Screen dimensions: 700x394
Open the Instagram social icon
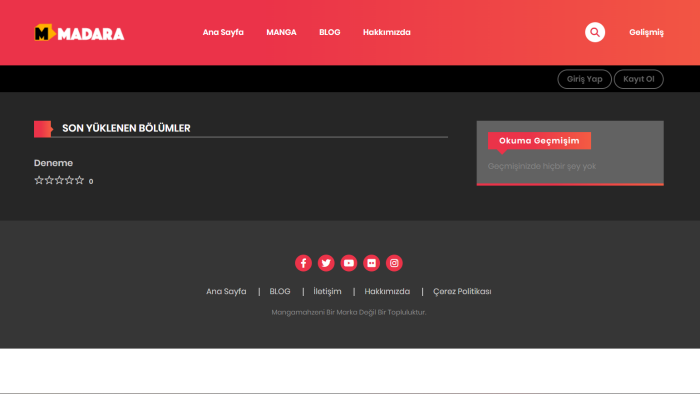click(x=394, y=263)
